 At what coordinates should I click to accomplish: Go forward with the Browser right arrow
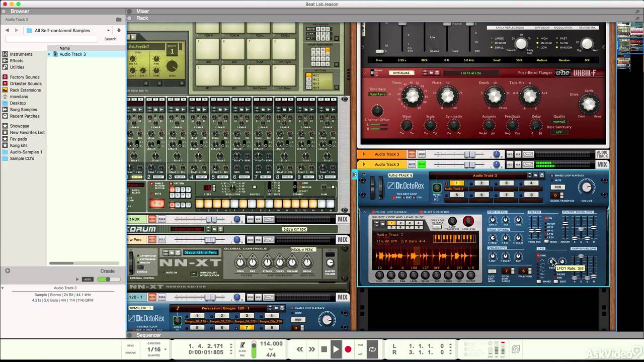pyautogui.click(x=17, y=30)
